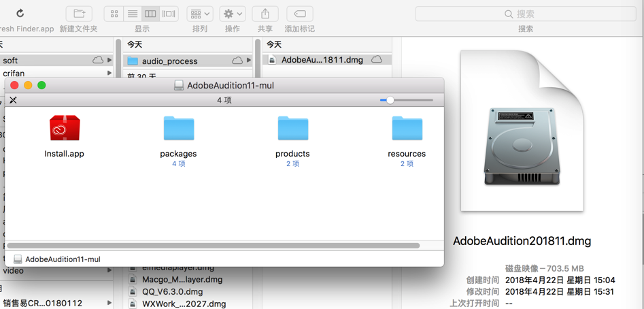
Task: Close the AdobeAudition11-mul window
Action: (15, 86)
